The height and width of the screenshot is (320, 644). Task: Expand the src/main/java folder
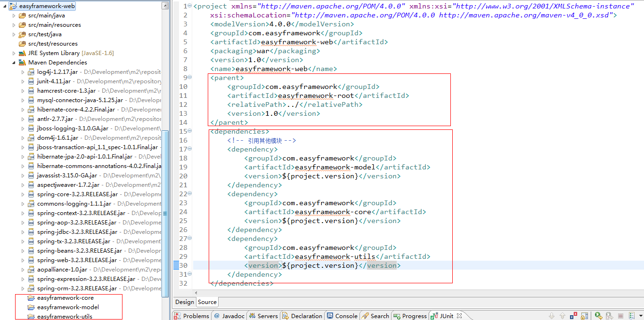14,16
